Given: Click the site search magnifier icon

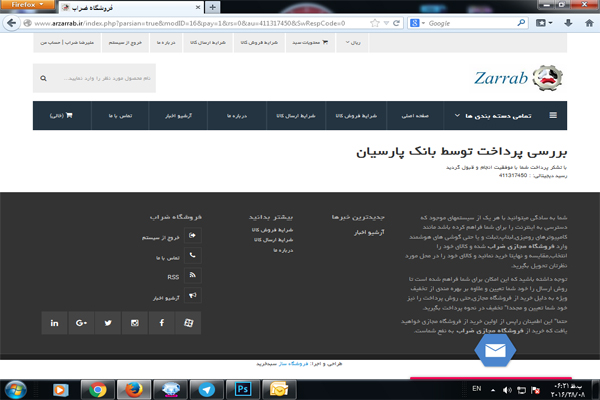Looking at the screenshot, I should [x=43, y=78].
